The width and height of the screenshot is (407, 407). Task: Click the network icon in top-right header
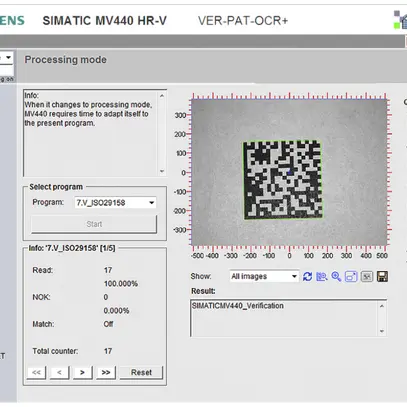coord(400,20)
